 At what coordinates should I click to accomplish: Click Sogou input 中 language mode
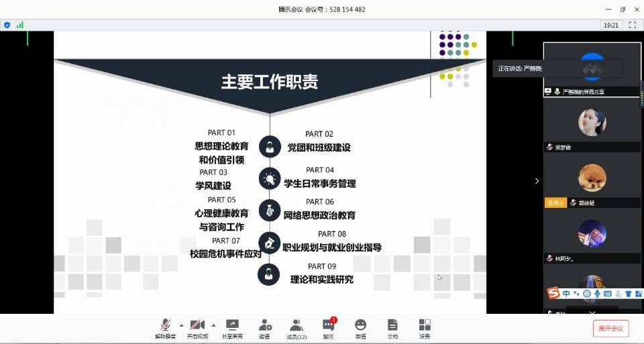click(x=567, y=294)
